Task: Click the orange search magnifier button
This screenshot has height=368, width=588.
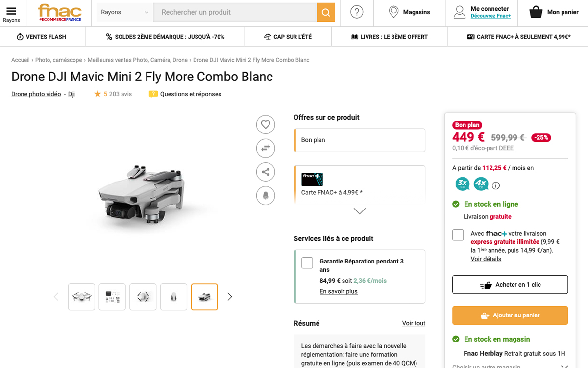Action: [325, 12]
